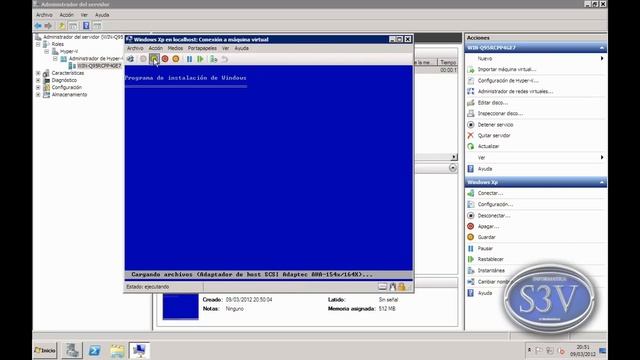Click Importar máquina virtual action
Screen dimensions: 640x360
pyautogui.click(x=507, y=70)
